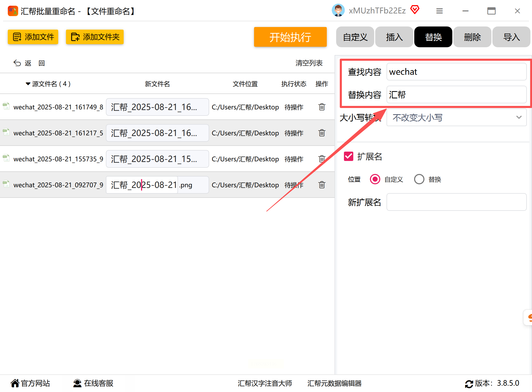Select the 自定义 position radio button
This screenshot has height=392, width=532.
[x=375, y=179]
